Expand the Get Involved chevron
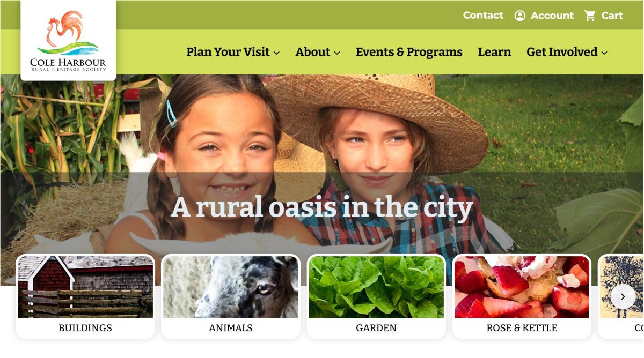644x358 pixels. coord(604,53)
